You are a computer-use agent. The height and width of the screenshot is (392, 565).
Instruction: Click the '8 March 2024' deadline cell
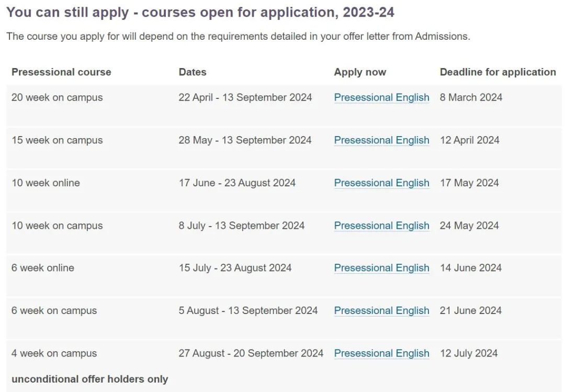471,97
